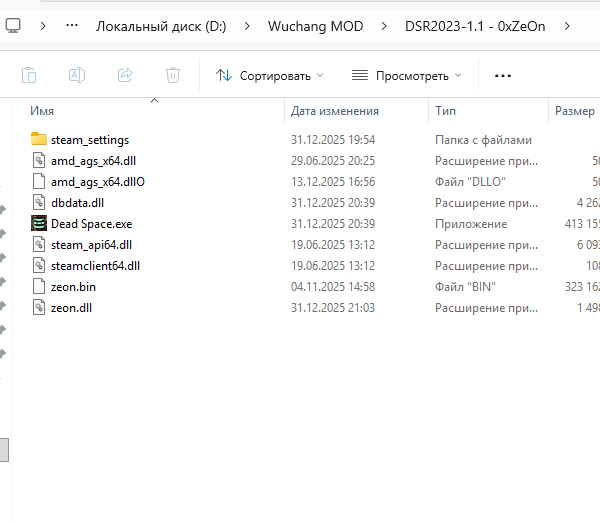Viewport: 600px width, 522px height.
Task: Click the Dead Space.exe application icon
Action: click(39, 224)
